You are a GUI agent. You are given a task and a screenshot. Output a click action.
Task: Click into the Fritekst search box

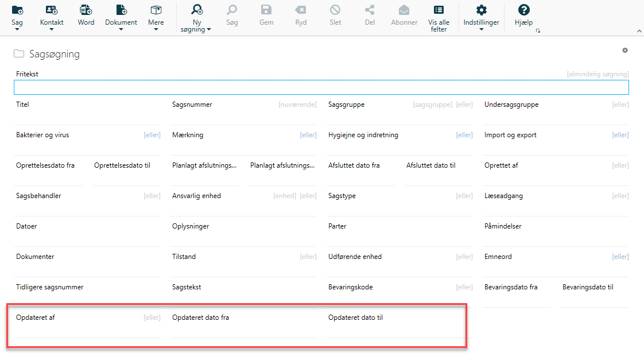tap(321, 87)
